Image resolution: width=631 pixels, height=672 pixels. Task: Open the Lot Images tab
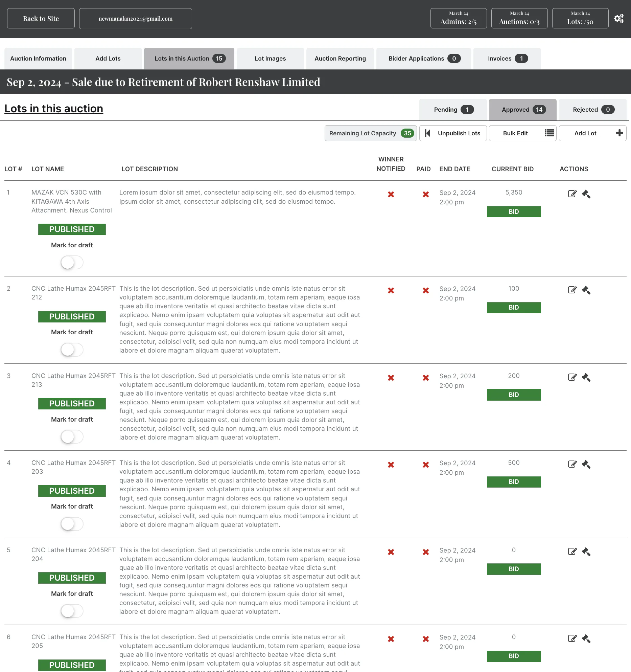tap(270, 59)
